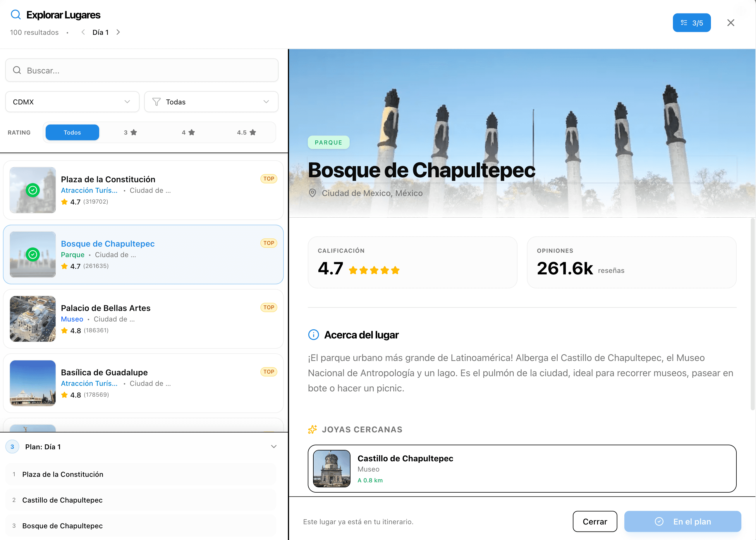This screenshot has height=540, width=756.
Task: Click the sparkle icon by Joyas Cercanas
Action: [312, 429]
